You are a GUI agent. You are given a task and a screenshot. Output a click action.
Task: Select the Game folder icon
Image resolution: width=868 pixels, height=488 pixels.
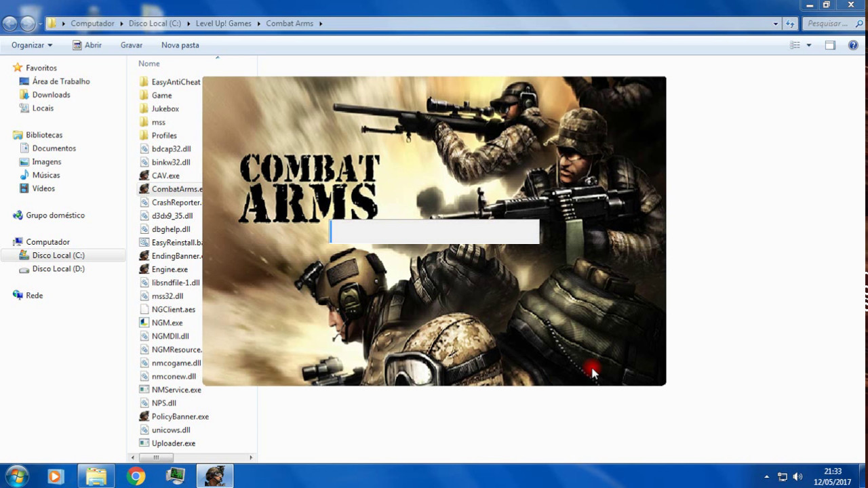click(144, 96)
